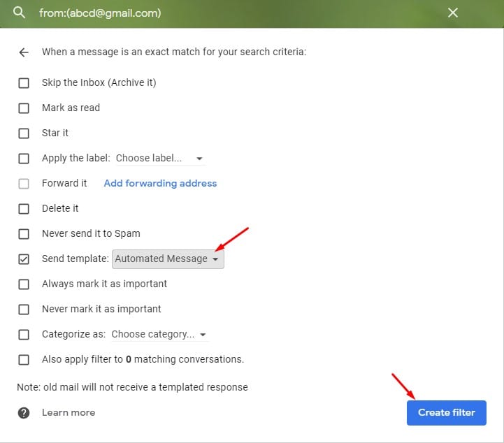Tick Always mark it as important
This screenshot has width=504, height=443.
click(x=24, y=284)
